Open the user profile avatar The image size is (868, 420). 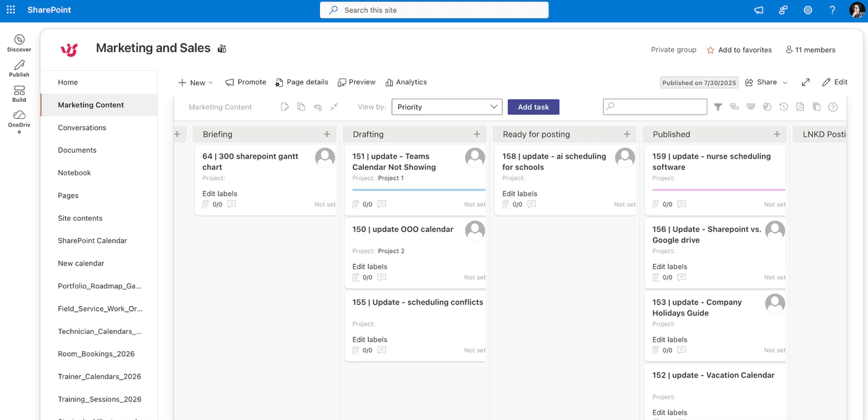click(x=857, y=10)
